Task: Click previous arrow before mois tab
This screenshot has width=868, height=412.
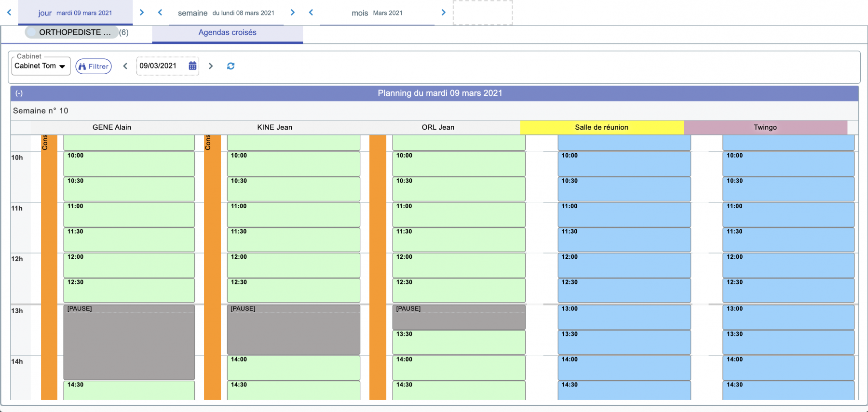Action: 311,13
